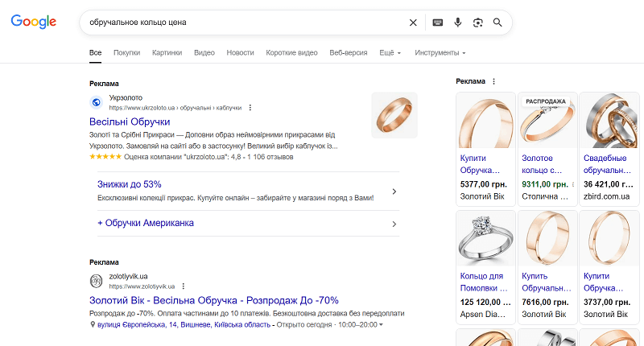Open Золотий Вік - Весільна Обручка ad link
This screenshot has width=644, height=346.
214,300
